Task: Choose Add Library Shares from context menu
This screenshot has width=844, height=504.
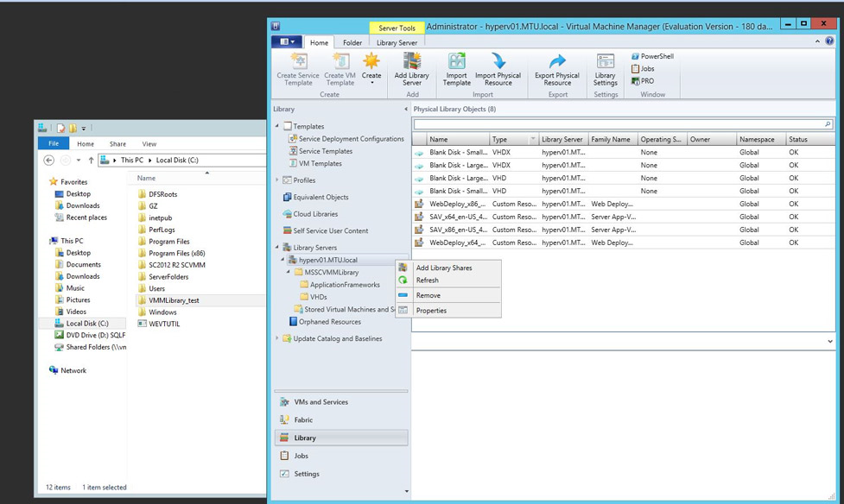Action: [443, 268]
